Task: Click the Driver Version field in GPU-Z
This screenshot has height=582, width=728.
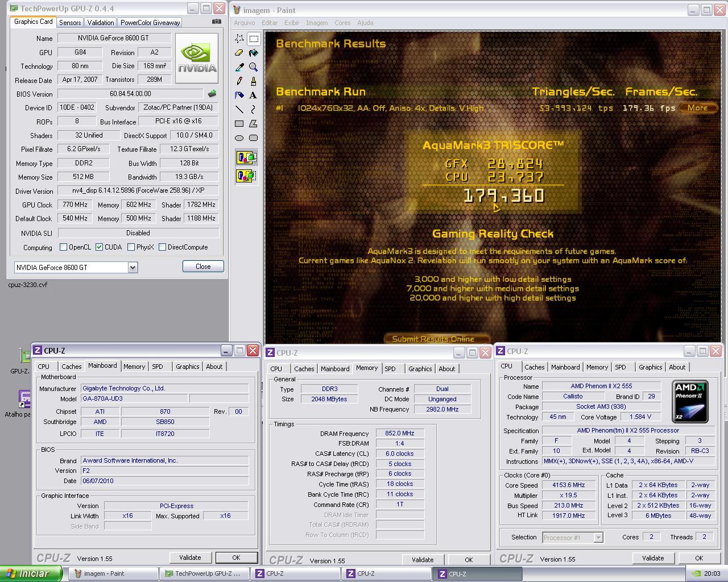Action: 138,191
